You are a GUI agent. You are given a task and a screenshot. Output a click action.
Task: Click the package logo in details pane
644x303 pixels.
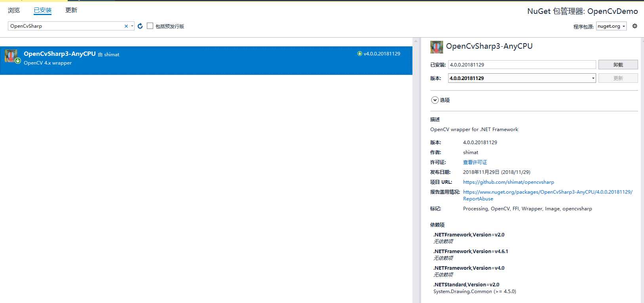pos(437,47)
